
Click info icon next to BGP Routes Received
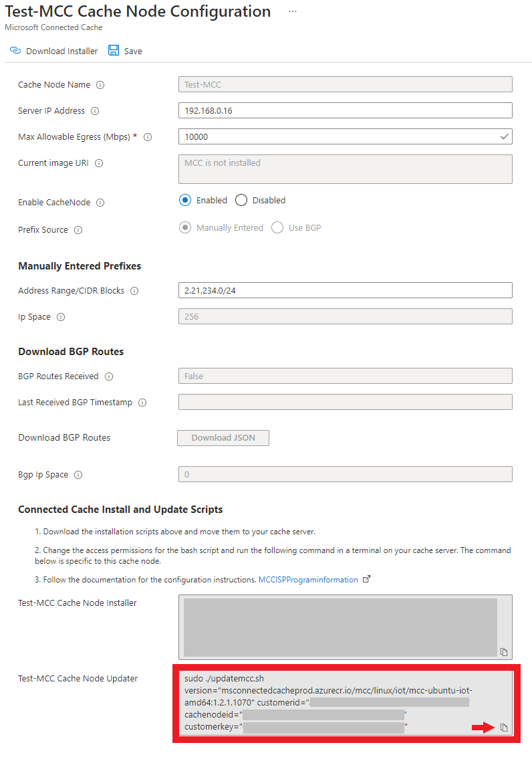click(x=109, y=376)
